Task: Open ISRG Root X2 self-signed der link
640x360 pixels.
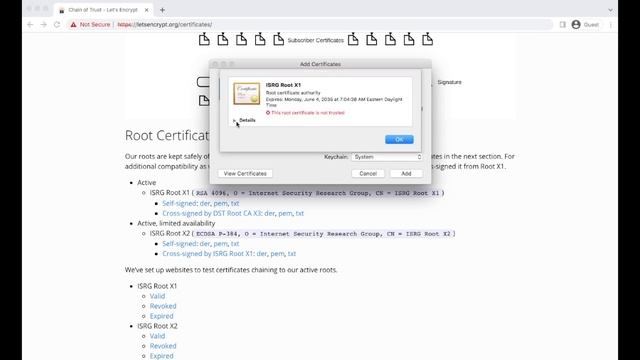Action: 205,244
